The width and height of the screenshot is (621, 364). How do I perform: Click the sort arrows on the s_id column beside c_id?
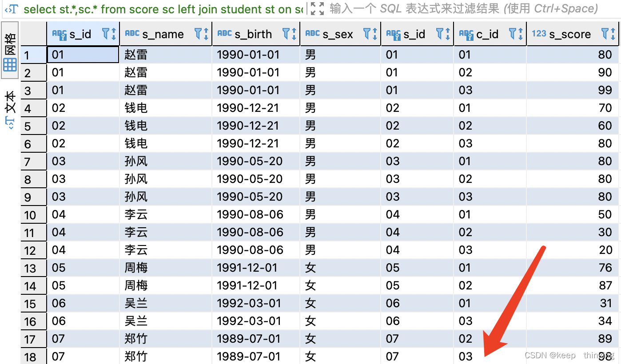447,34
